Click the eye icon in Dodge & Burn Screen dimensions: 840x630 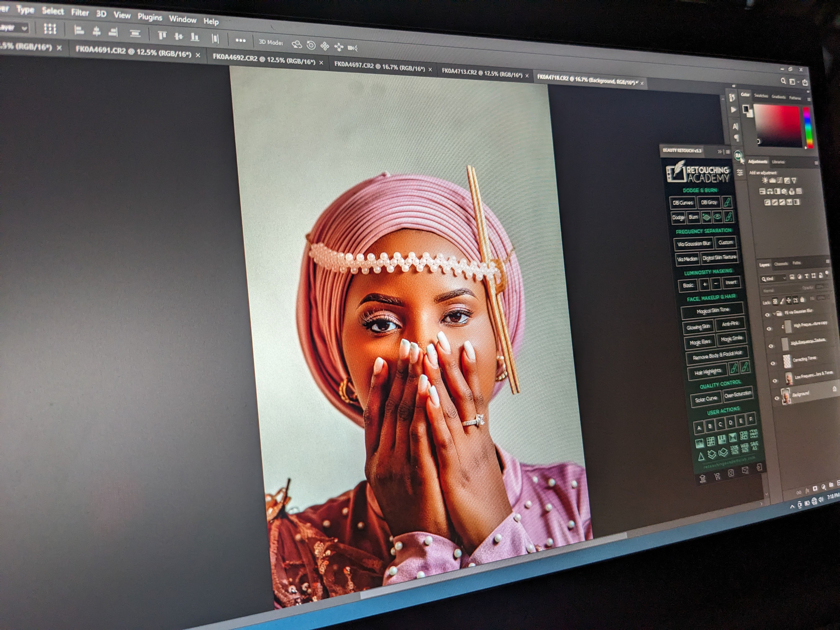717,217
